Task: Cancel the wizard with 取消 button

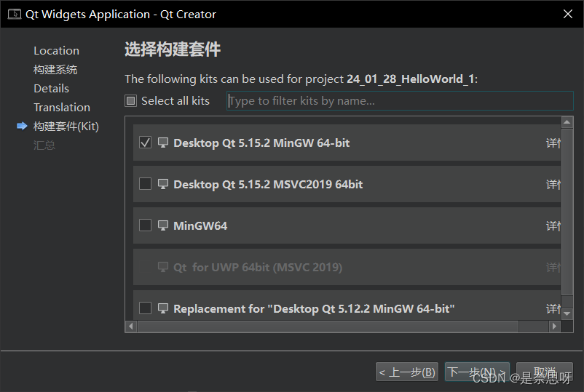Action: (x=545, y=372)
